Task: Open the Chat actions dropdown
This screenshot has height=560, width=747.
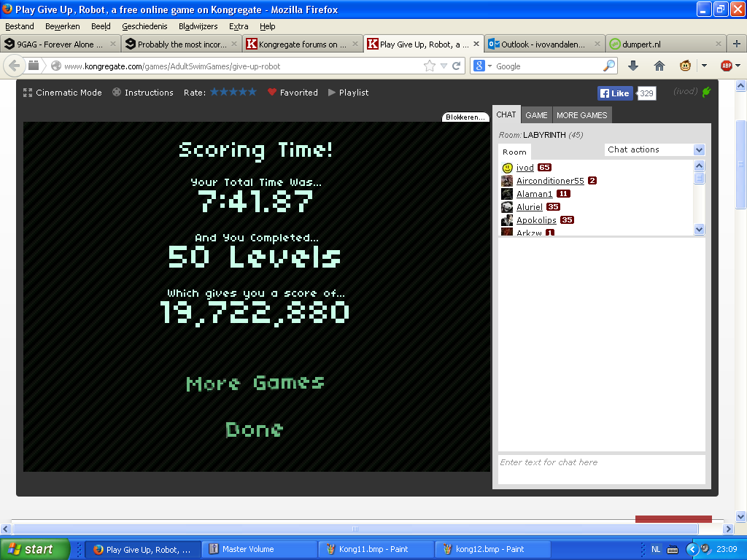Action: click(x=654, y=149)
